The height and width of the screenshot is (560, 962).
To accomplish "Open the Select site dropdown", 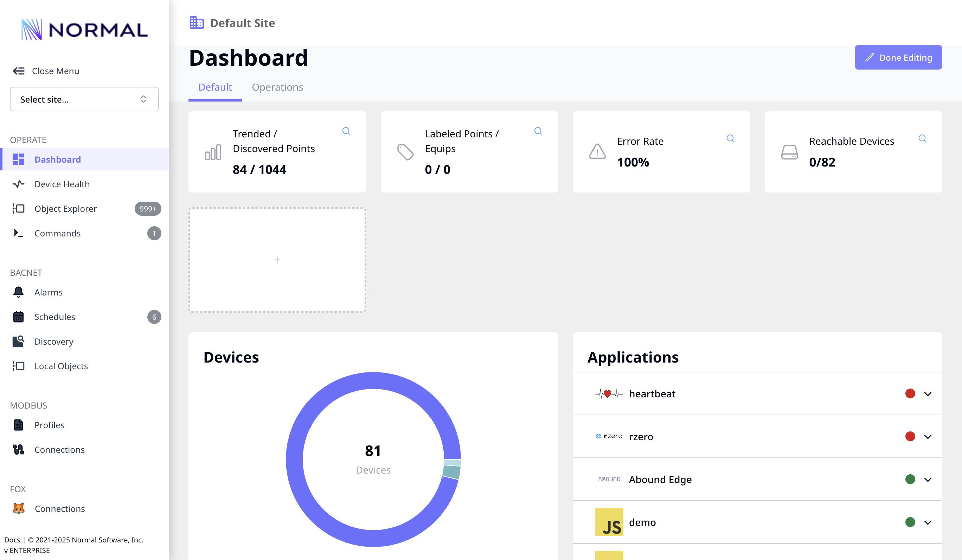I will click(x=84, y=99).
